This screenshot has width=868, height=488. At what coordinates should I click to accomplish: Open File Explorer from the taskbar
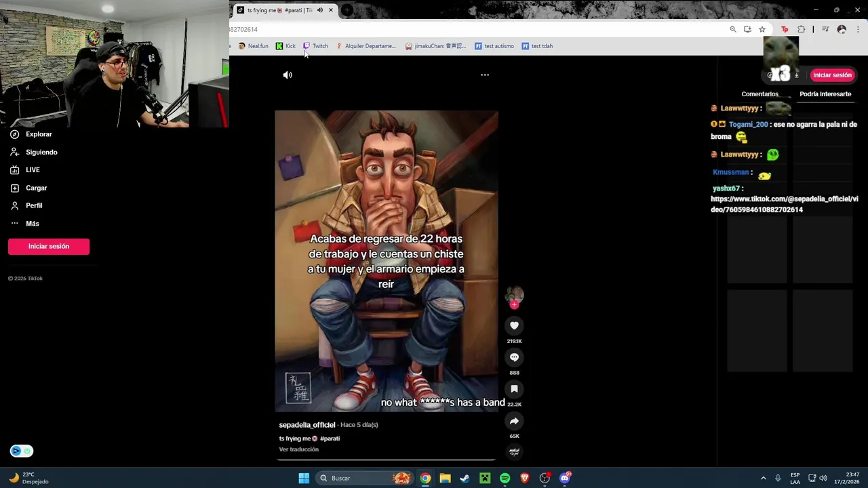pyautogui.click(x=445, y=478)
